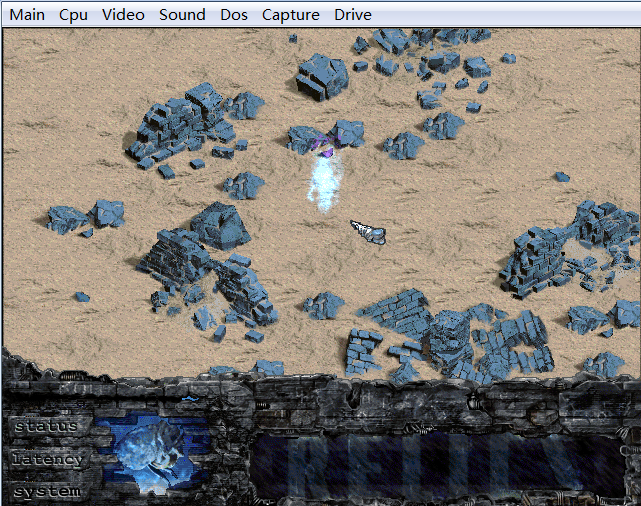Image resolution: width=641 pixels, height=506 pixels.
Task: Click the status button in game panel
Action: click(x=47, y=427)
